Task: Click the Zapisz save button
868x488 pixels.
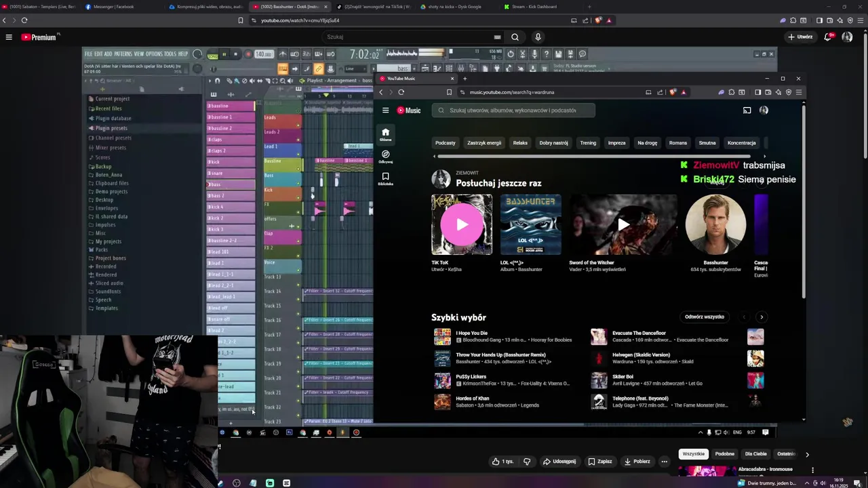Action: pyautogui.click(x=600, y=462)
